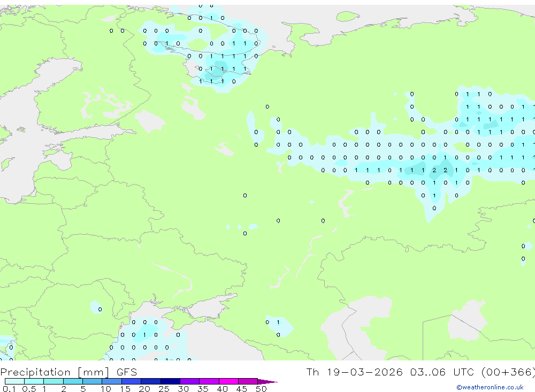
Task: Click the '40' legend scale label
Action: (x=222, y=389)
